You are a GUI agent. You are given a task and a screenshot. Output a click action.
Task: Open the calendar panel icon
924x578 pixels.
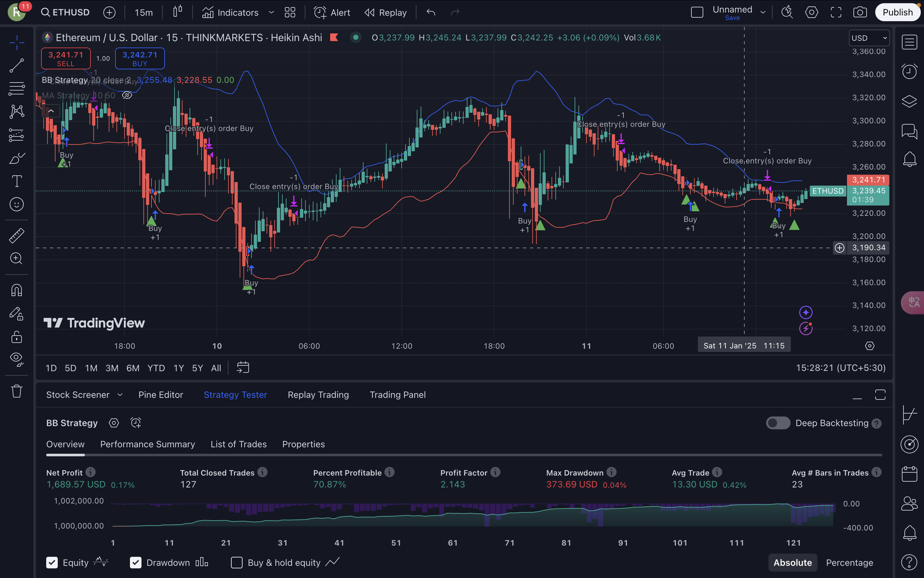(x=909, y=474)
